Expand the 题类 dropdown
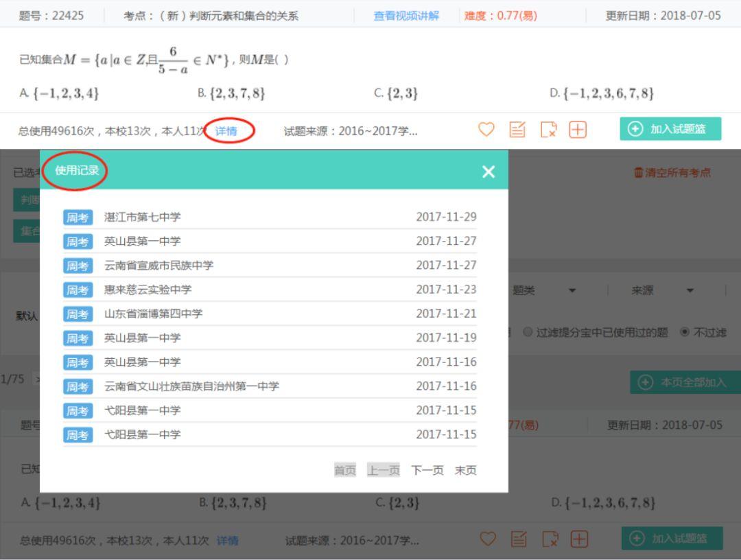 pyautogui.click(x=572, y=291)
